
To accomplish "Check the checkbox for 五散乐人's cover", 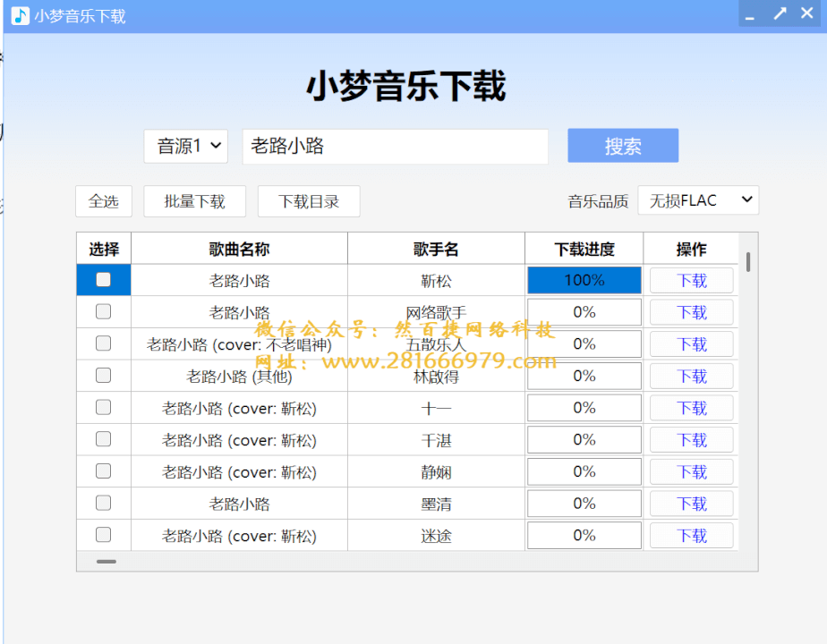I will coord(103,343).
